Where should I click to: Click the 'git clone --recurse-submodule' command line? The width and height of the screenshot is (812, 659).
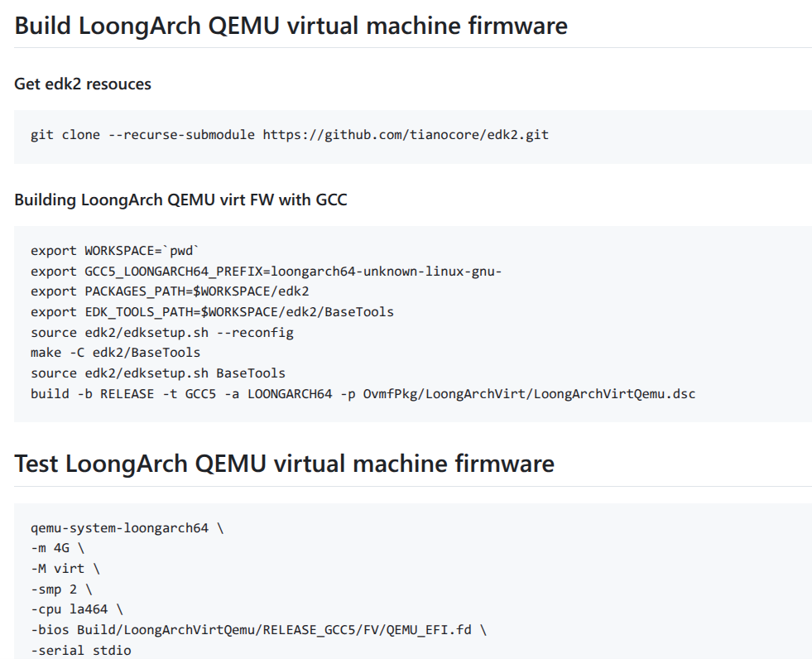click(x=290, y=135)
